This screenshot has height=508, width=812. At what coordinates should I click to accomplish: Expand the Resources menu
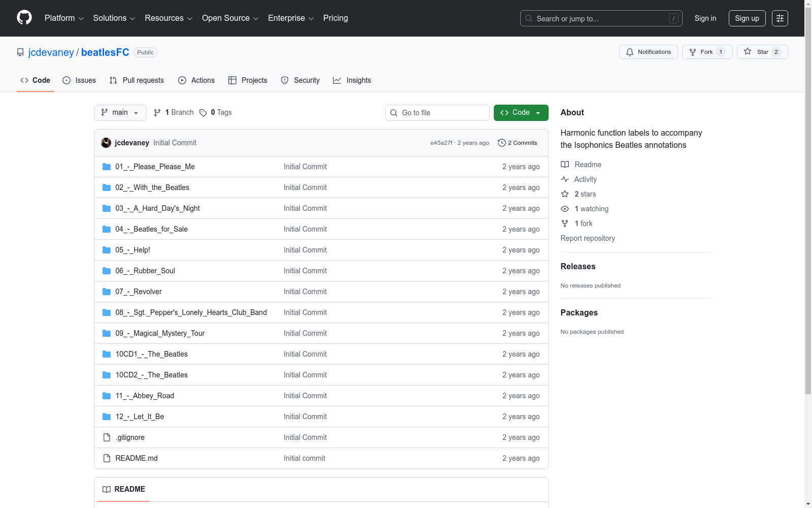(x=168, y=18)
